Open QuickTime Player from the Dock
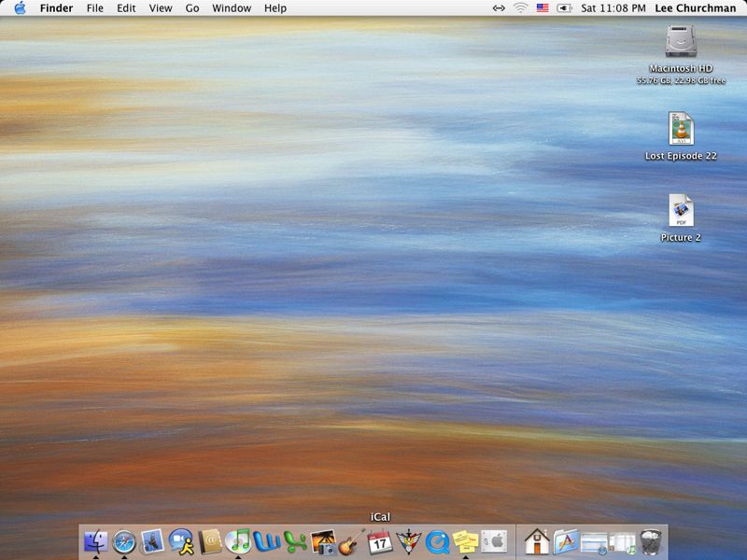This screenshot has height=560, width=747. click(437, 541)
